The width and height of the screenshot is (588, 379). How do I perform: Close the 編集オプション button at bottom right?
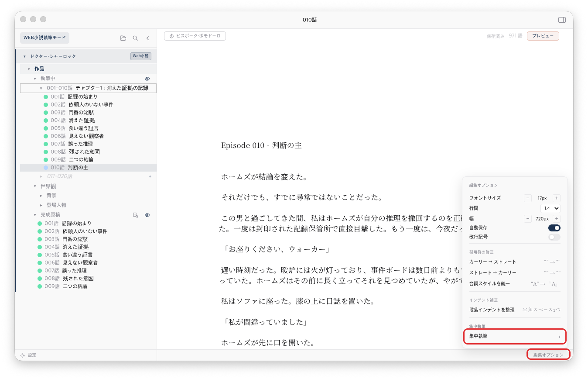click(549, 355)
